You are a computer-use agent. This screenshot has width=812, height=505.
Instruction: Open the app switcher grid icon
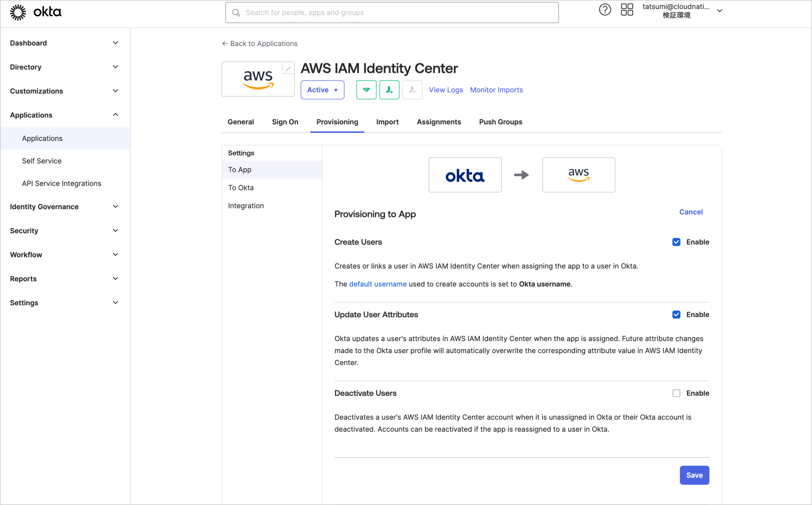click(x=627, y=9)
